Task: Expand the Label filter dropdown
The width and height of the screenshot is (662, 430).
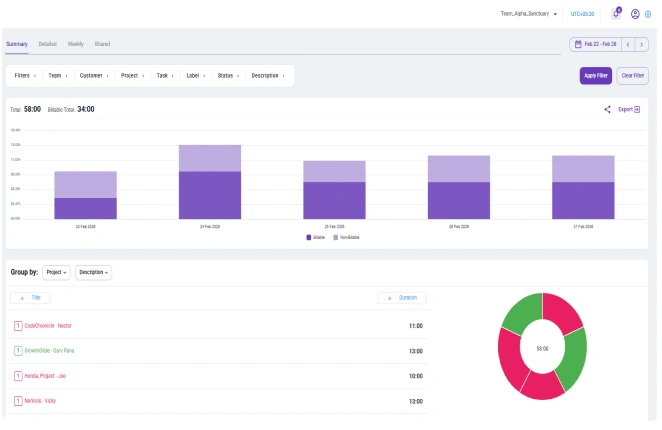Action: click(x=196, y=76)
